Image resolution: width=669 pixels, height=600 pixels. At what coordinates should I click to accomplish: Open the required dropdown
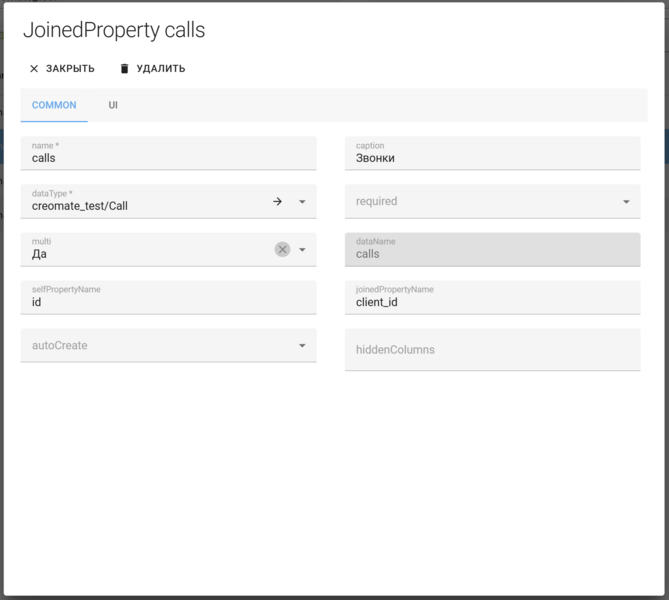click(626, 202)
